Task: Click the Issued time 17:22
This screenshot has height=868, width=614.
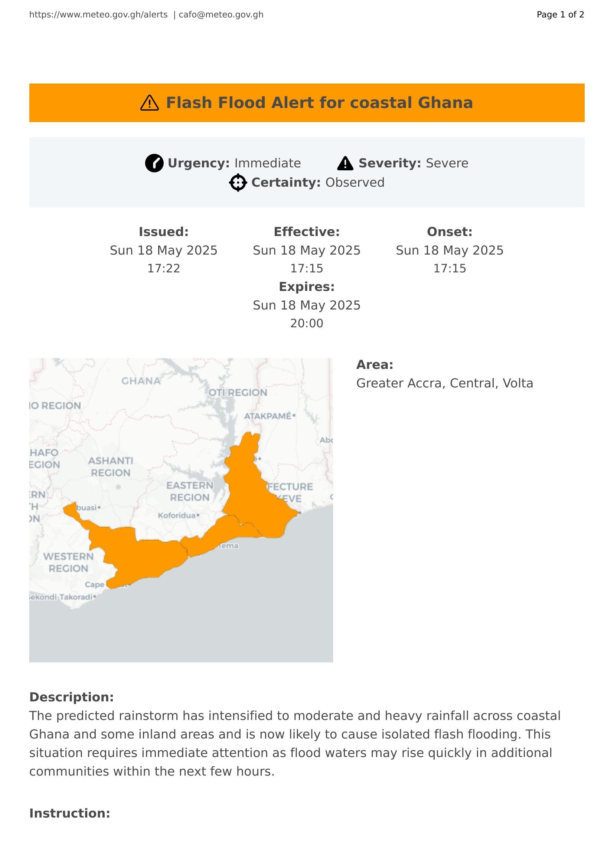Action: click(x=164, y=268)
